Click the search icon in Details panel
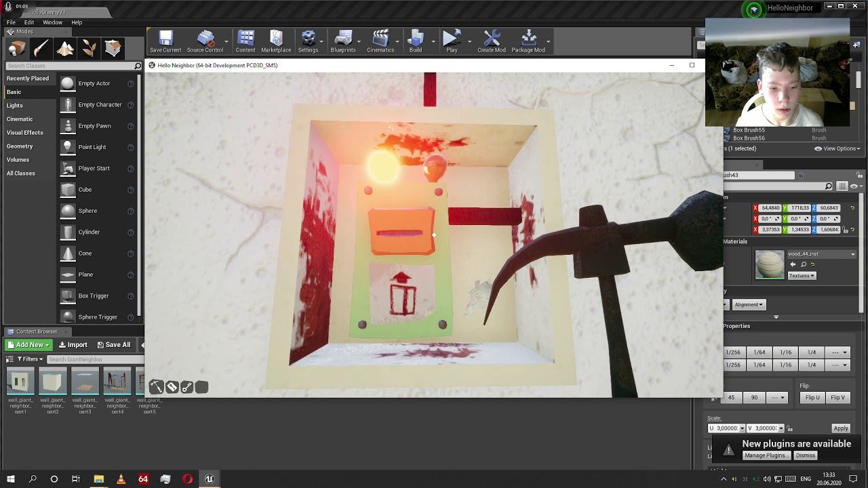868x488 pixels. pos(829,186)
